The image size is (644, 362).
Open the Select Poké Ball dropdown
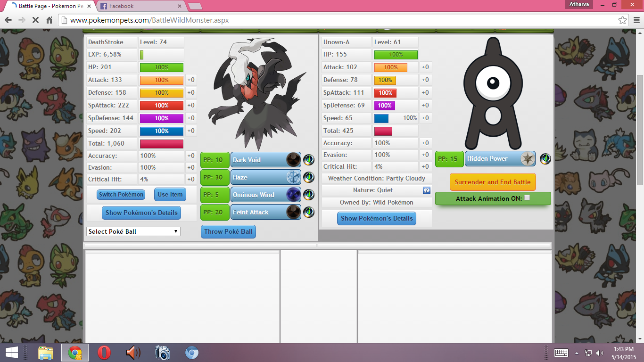click(x=133, y=231)
